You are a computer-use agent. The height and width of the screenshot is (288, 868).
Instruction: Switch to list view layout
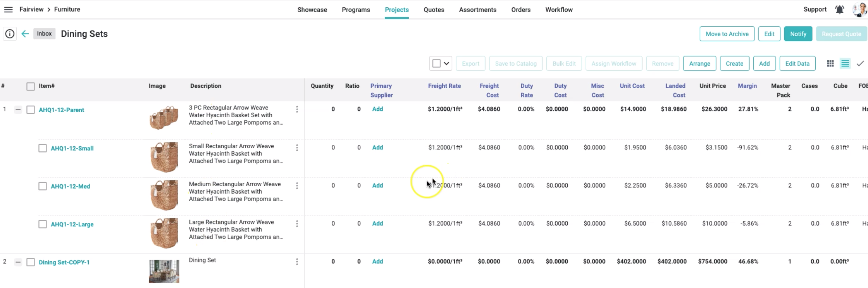point(845,64)
